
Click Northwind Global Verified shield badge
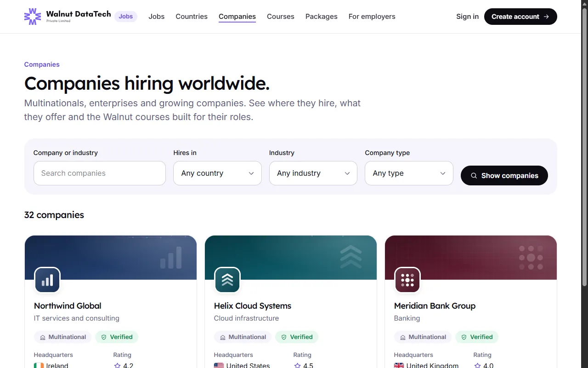pyautogui.click(x=117, y=337)
